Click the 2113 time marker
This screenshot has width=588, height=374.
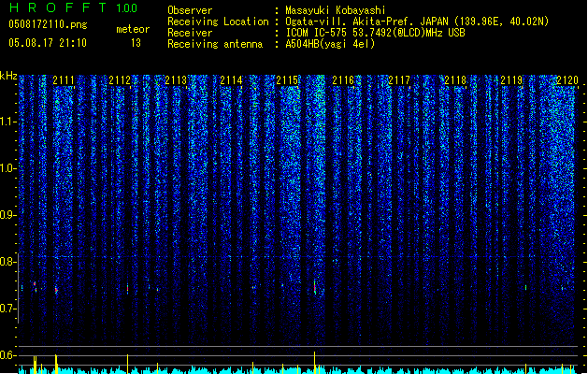point(176,80)
